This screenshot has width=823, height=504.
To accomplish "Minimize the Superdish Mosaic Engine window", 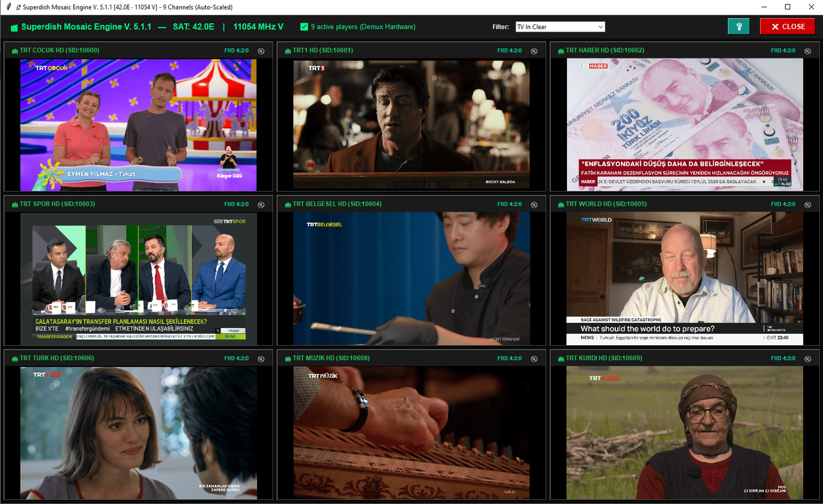I will [764, 7].
